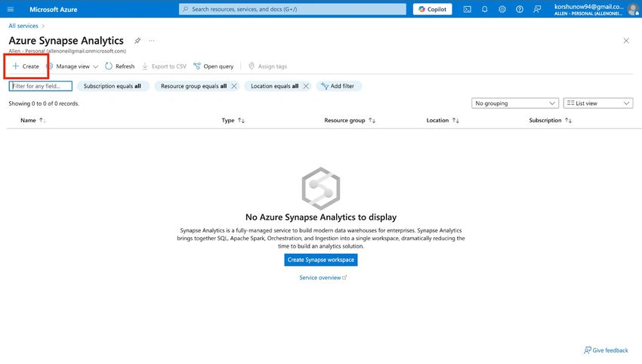642x364 pixels.
Task: Open query in Resource Graph
Action: coord(214,66)
